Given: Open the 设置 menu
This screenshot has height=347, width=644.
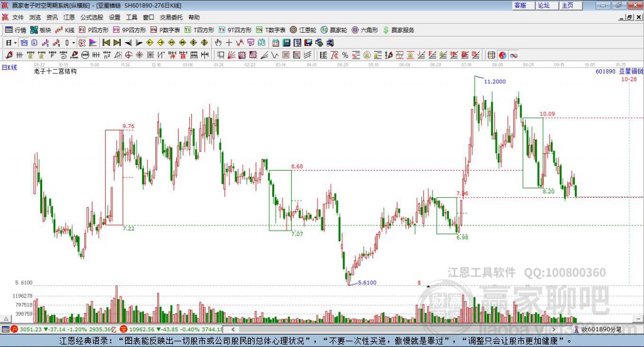Looking at the screenshot, I should point(114,17).
